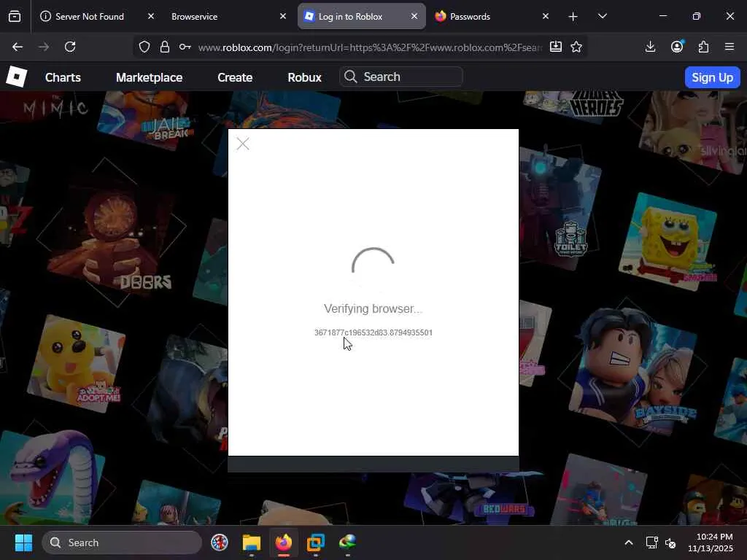Close the Verifying browser dialog
The height and width of the screenshot is (560, 747).
pyautogui.click(x=243, y=144)
